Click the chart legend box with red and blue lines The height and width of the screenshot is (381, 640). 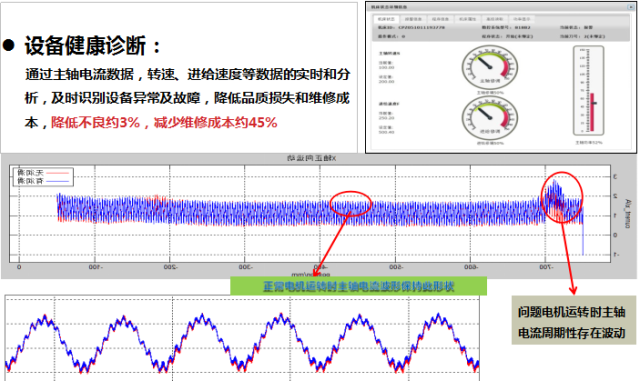click(x=43, y=177)
